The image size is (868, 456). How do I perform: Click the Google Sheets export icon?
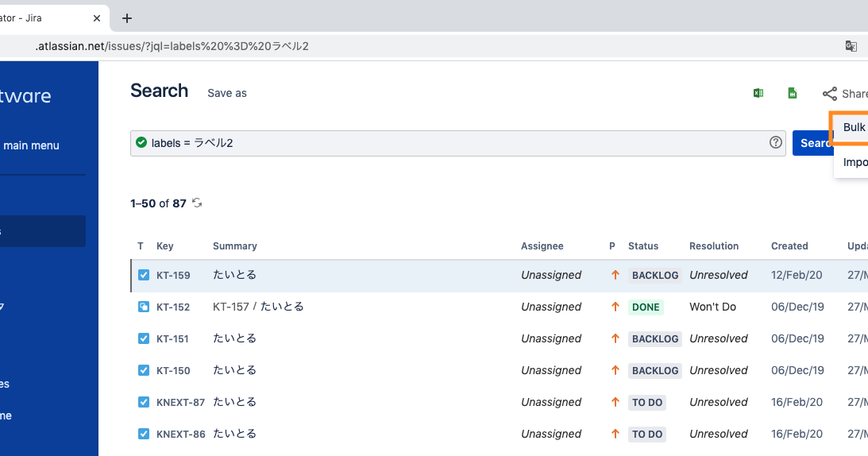click(793, 93)
